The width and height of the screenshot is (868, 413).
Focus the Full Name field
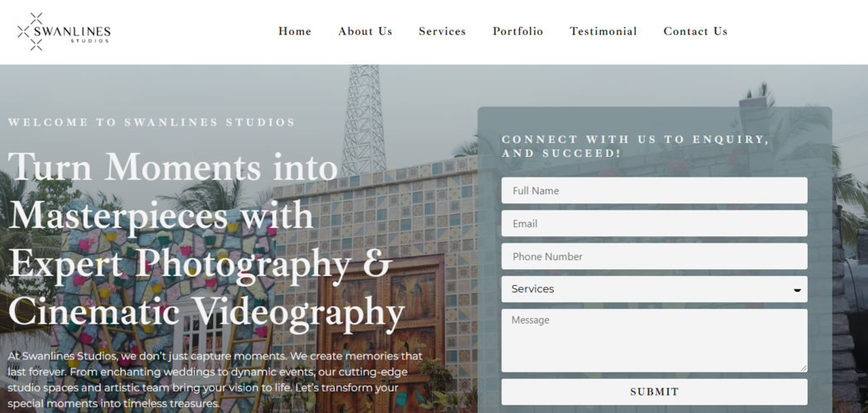click(655, 190)
